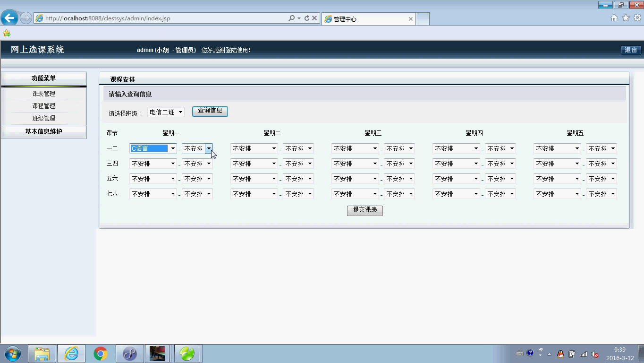The image size is (644, 363).
Task: Open 星期三 三四 first 不安排 dropdown
Action: [x=355, y=164]
